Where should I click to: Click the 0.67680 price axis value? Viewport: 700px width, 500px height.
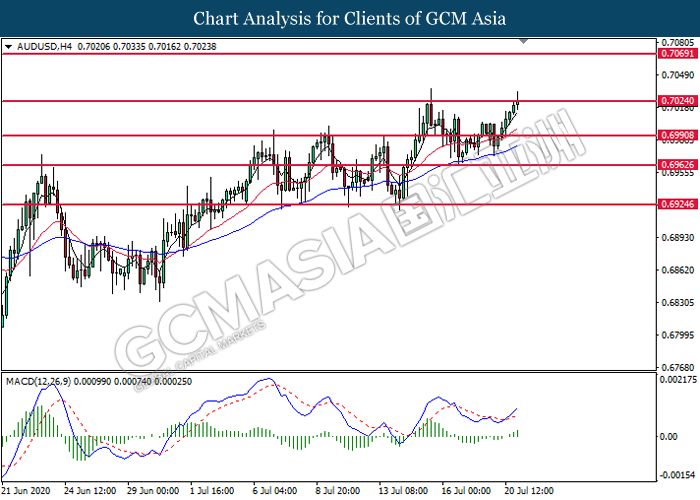pyautogui.click(x=678, y=367)
